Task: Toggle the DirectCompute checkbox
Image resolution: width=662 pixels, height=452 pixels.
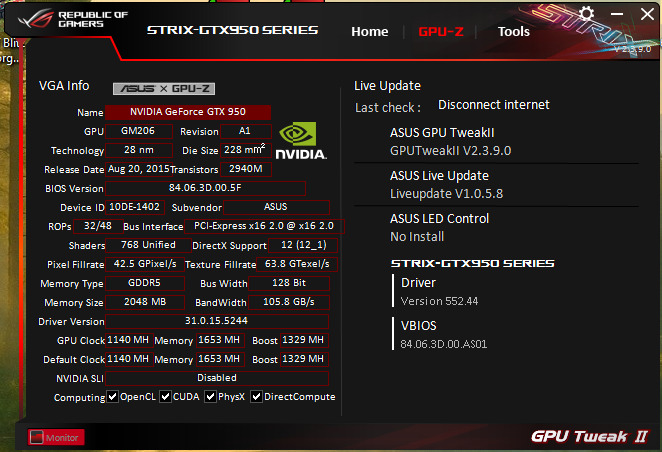Action: tap(257, 397)
